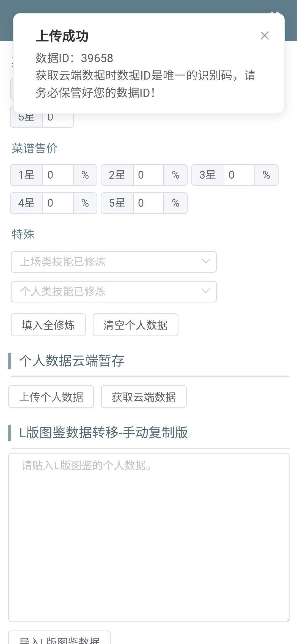Image resolution: width=297 pixels, height=644 pixels.
Task: Click the L版图鉴 data paste textarea
Action: click(149, 537)
